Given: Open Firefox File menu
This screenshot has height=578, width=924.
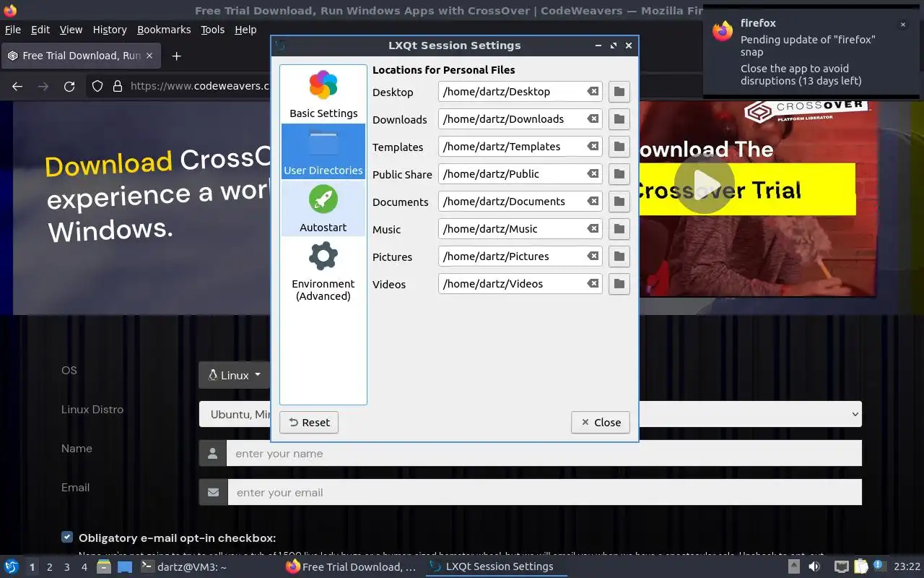Looking at the screenshot, I should click(13, 30).
